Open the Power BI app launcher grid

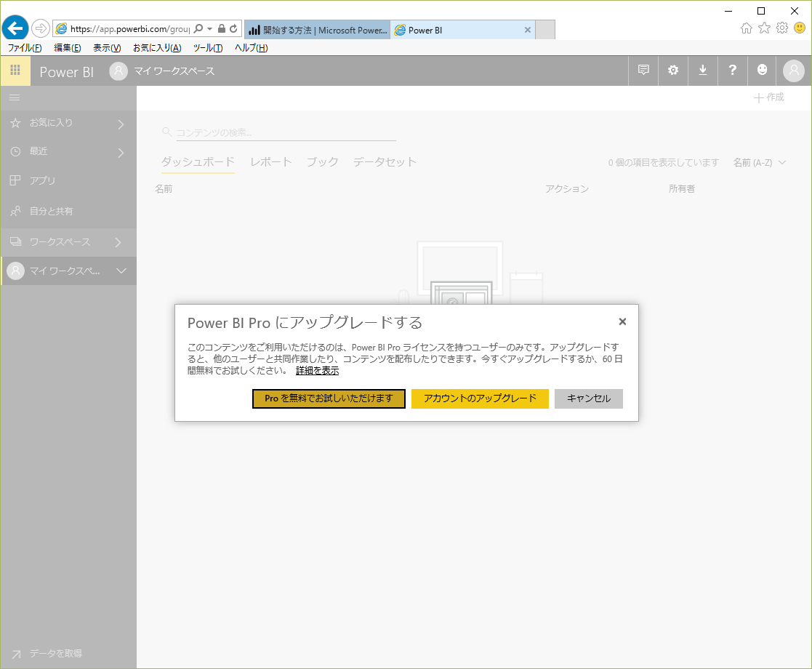click(x=15, y=71)
